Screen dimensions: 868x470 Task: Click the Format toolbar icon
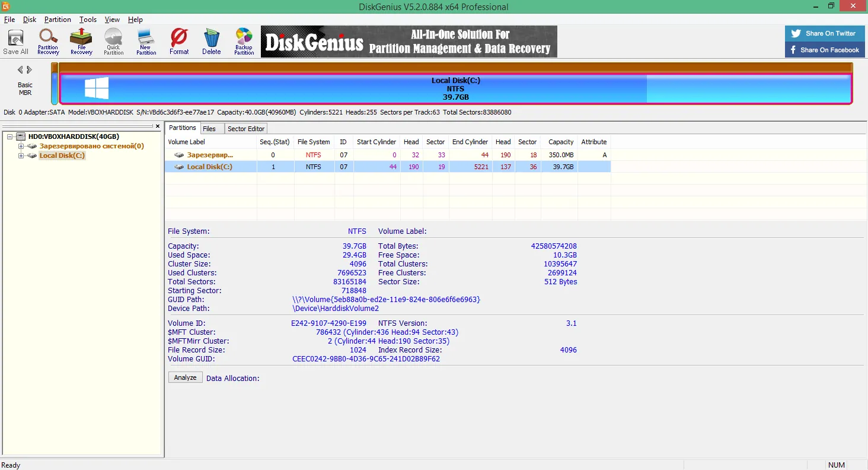(179, 42)
